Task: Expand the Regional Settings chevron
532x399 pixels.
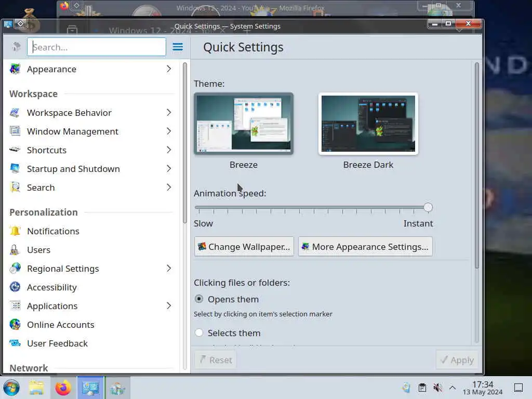Action: 169,269
